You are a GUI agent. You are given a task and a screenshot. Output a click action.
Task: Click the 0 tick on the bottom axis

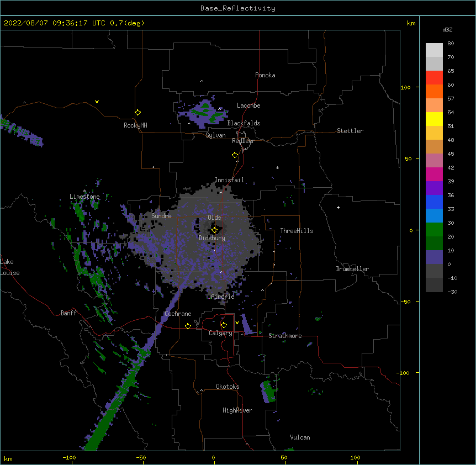[213, 457]
